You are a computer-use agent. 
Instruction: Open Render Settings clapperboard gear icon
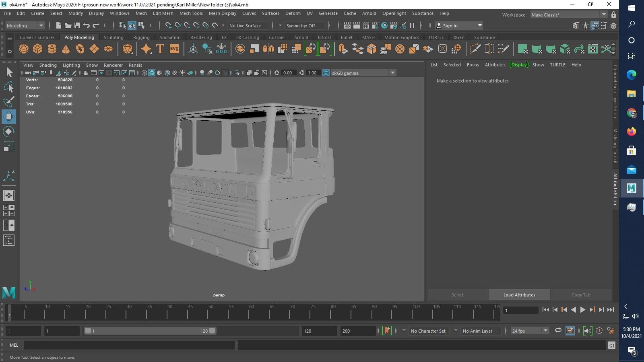click(375, 25)
